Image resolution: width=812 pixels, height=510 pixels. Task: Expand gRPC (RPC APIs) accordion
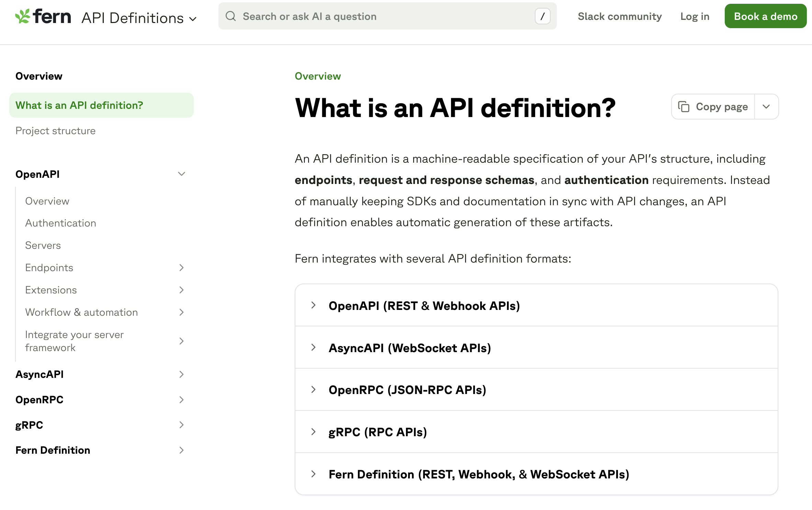537,432
